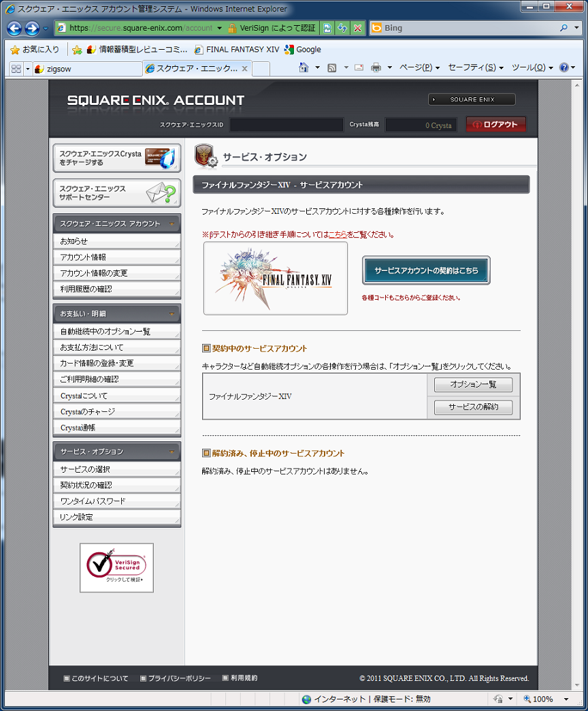The image size is (588, 711).
Task: Click the browser Forward arrow button
Action: coord(32,28)
